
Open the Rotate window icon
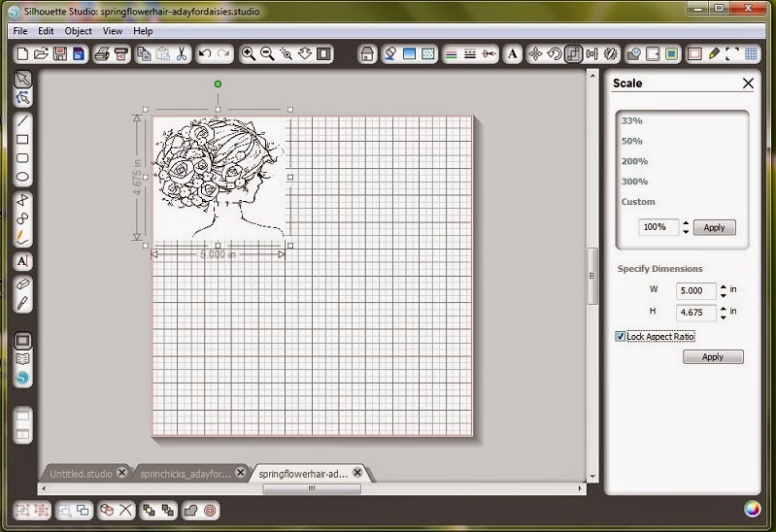click(555, 53)
